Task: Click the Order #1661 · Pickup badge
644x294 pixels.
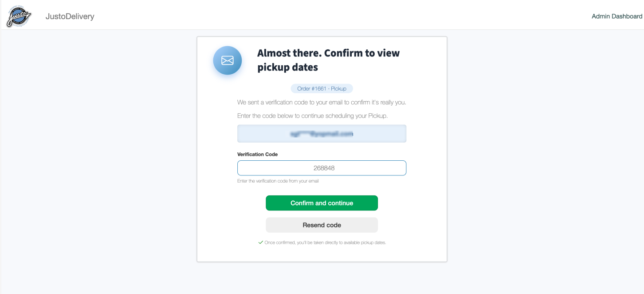Action: 322,89
